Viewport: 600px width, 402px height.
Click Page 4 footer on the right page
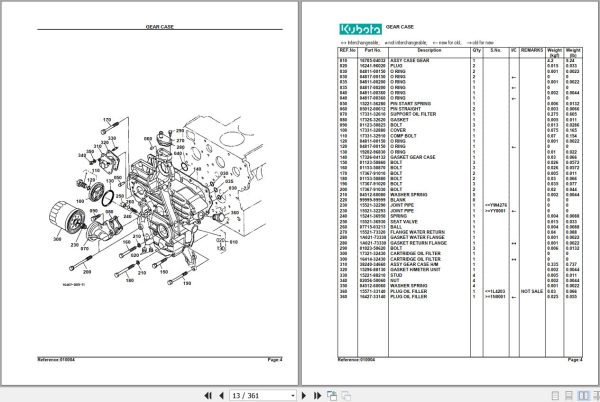click(575, 360)
